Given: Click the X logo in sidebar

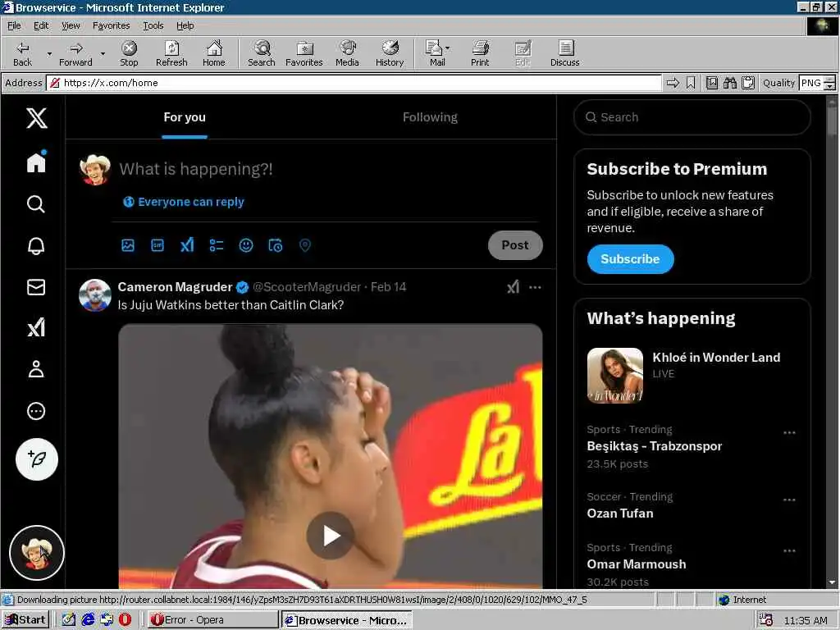Looking at the screenshot, I should [x=36, y=118].
